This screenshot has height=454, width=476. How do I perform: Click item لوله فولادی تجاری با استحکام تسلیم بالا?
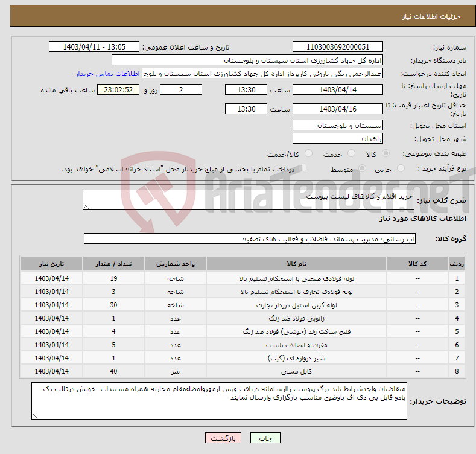[x=297, y=292]
